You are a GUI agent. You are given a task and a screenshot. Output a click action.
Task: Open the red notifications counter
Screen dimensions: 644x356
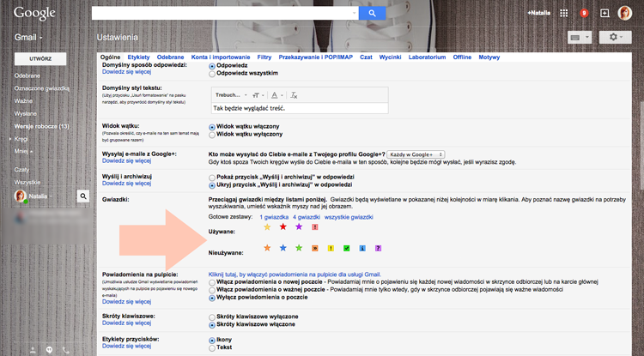click(584, 13)
